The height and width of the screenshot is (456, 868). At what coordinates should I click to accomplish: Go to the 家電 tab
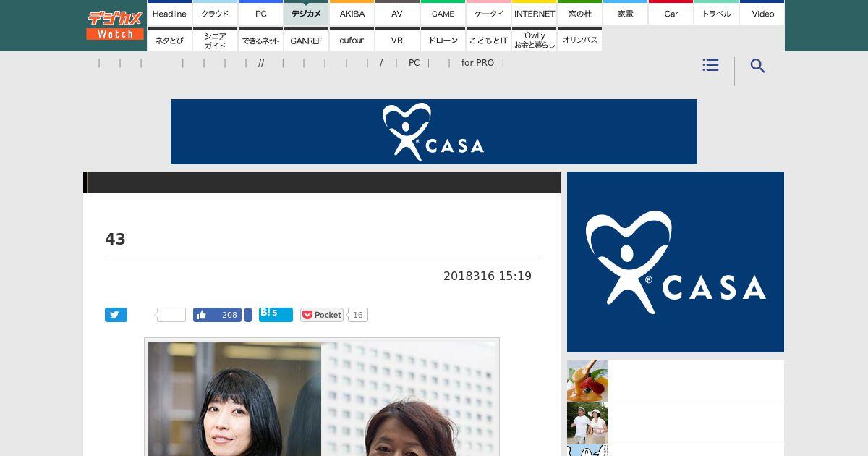tap(625, 13)
